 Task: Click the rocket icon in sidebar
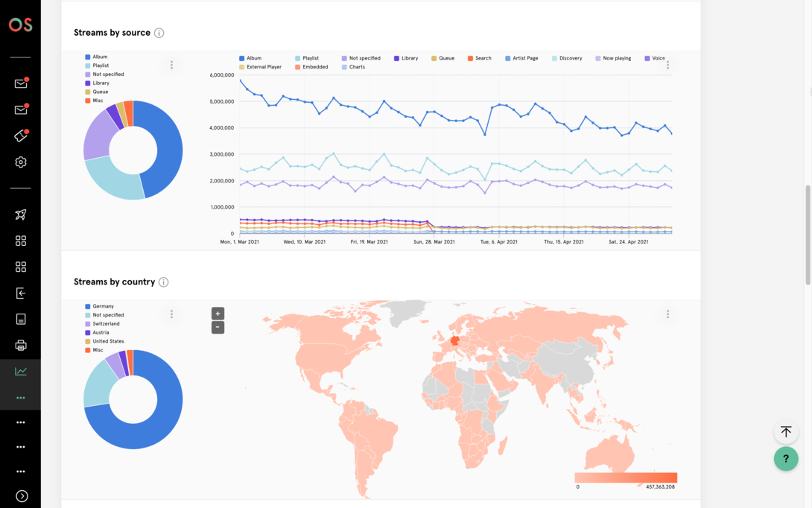pos(21,215)
